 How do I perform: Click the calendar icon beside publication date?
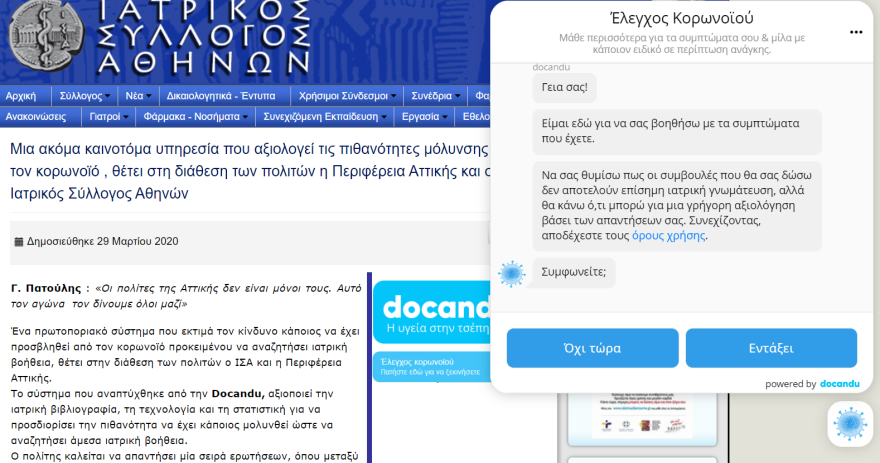(18, 241)
